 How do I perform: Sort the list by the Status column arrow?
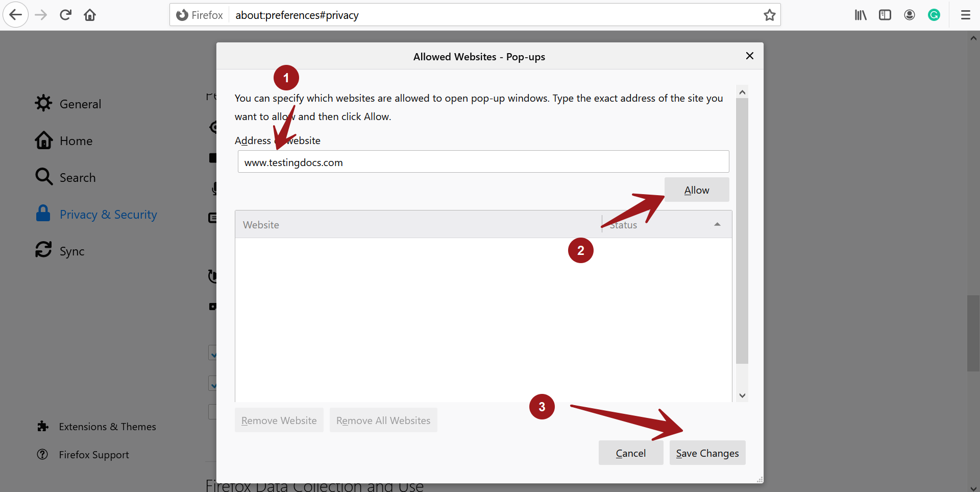point(717,225)
